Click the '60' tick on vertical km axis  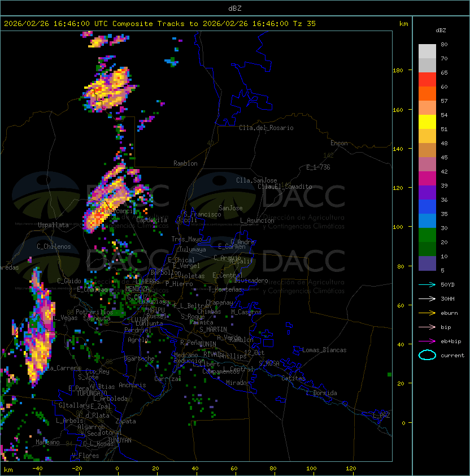coord(401,305)
